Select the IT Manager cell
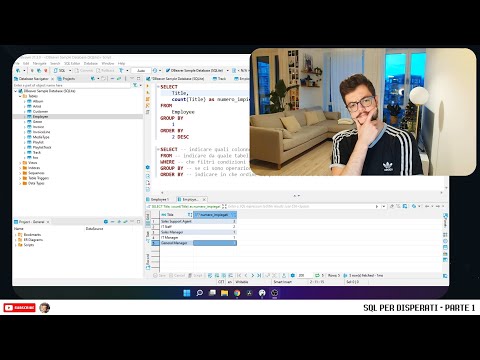The width and height of the screenshot is (480, 360). 176,237
